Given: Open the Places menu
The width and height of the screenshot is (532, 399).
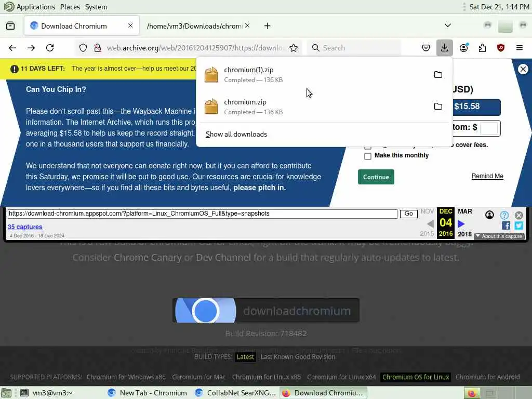Looking at the screenshot, I should point(70,7).
